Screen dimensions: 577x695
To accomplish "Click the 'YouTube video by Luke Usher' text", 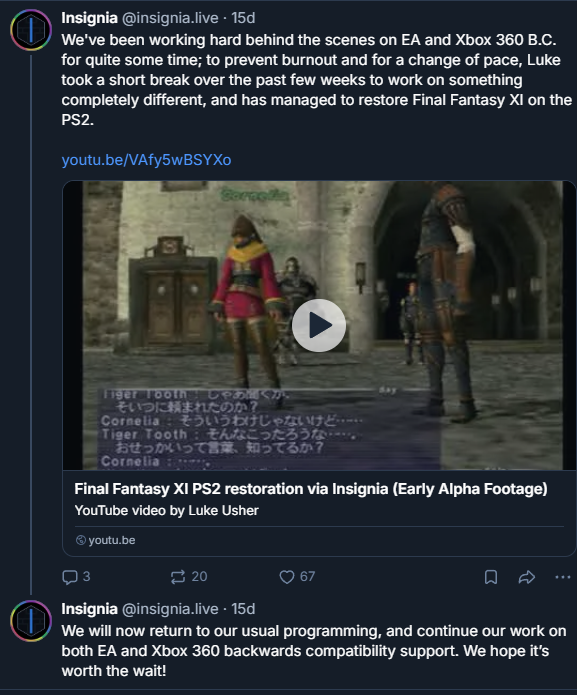I will click(x=167, y=511).
